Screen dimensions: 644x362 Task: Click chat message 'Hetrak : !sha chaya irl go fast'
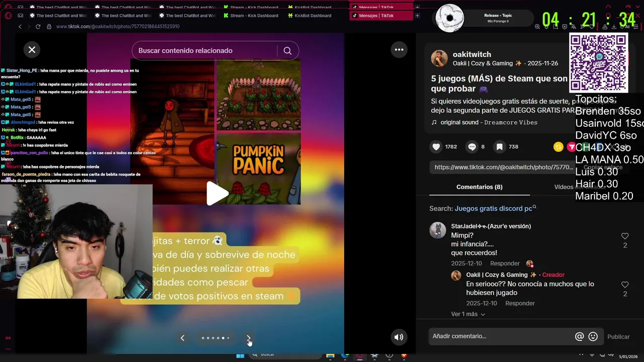click(x=29, y=130)
